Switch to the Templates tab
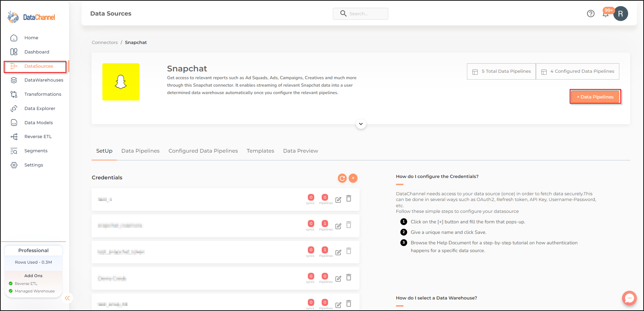Image resolution: width=644 pixels, height=311 pixels. tap(261, 151)
